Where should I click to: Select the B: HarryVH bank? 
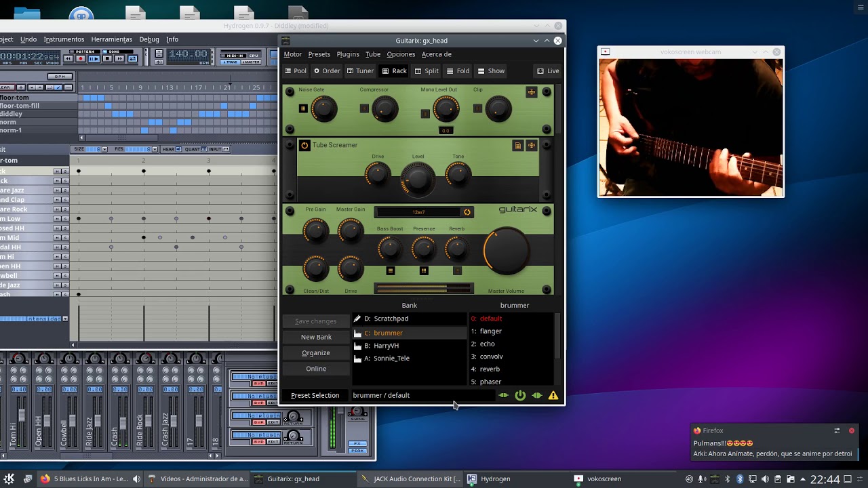(410, 346)
